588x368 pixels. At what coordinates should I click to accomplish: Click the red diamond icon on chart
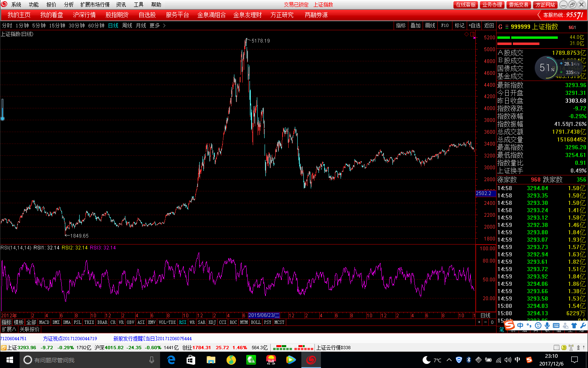466,34
